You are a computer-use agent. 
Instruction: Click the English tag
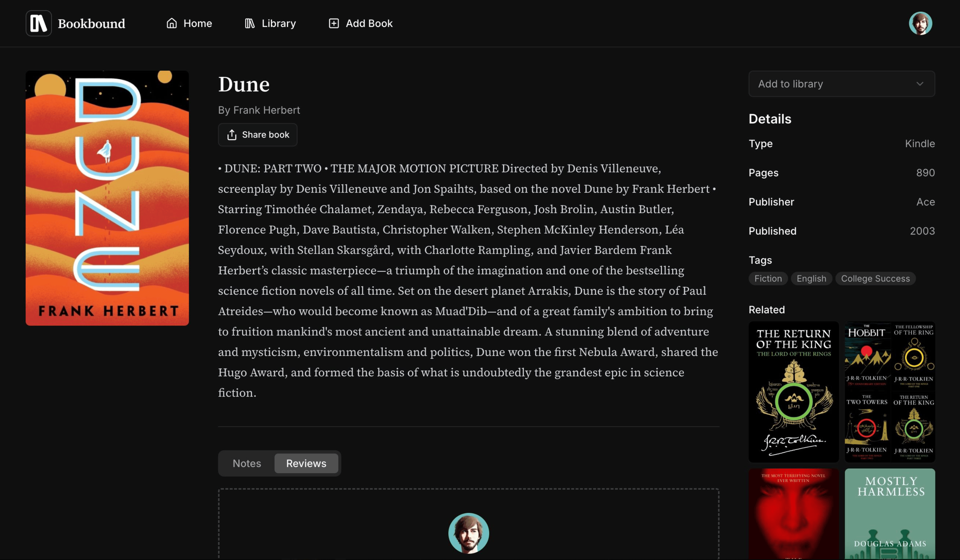812,278
